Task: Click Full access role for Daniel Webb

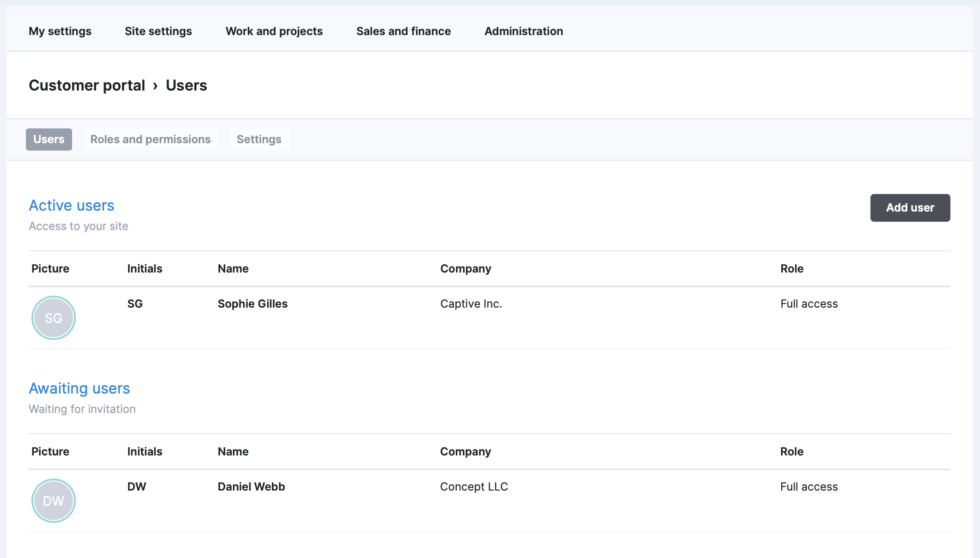Action: 809,486
